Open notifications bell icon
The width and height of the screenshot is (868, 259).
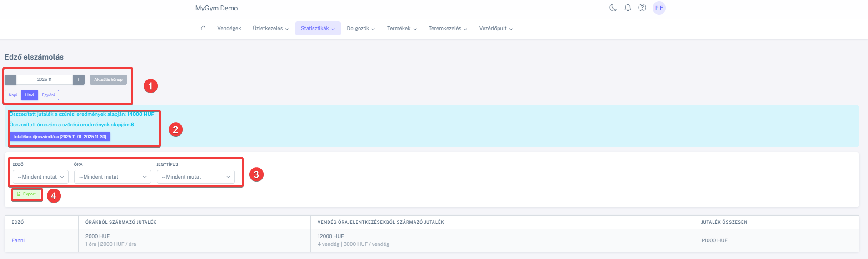tap(628, 8)
